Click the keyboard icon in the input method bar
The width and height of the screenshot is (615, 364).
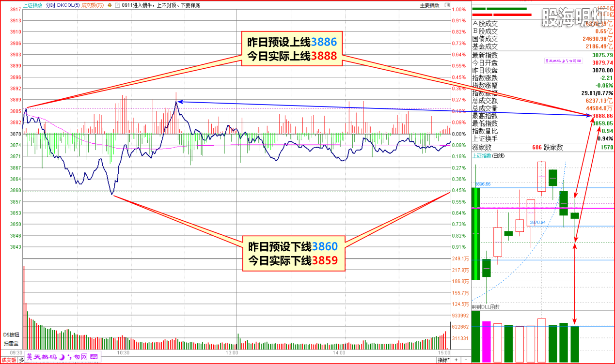coord(94,357)
